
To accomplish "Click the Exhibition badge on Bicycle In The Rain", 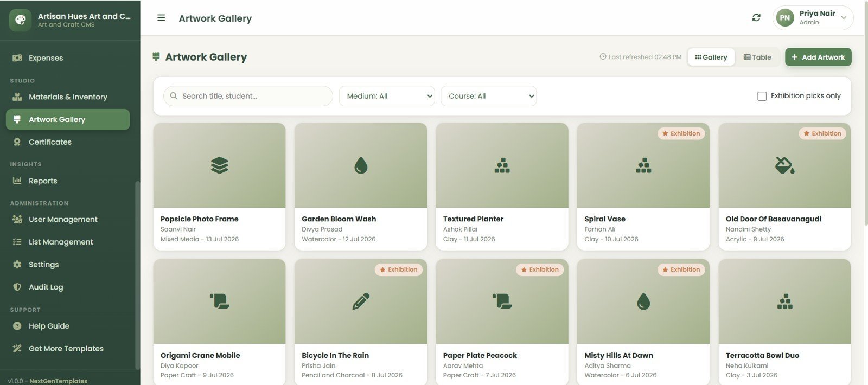I will coord(399,269).
